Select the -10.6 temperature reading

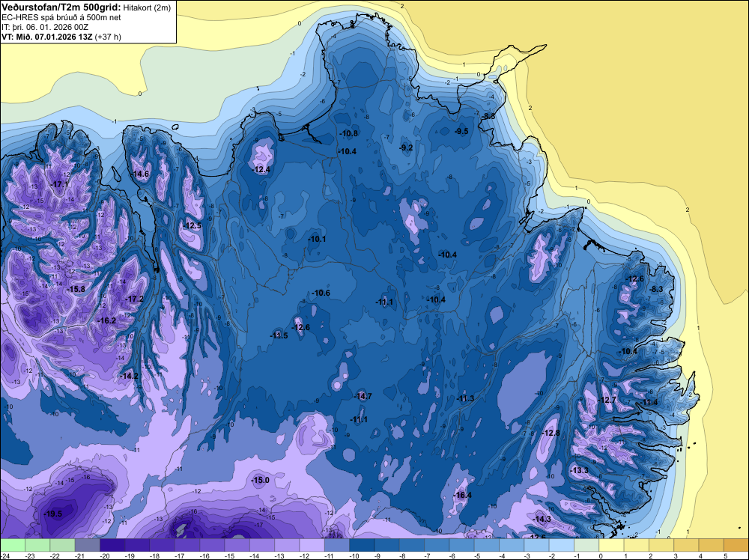(x=321, y=293)
